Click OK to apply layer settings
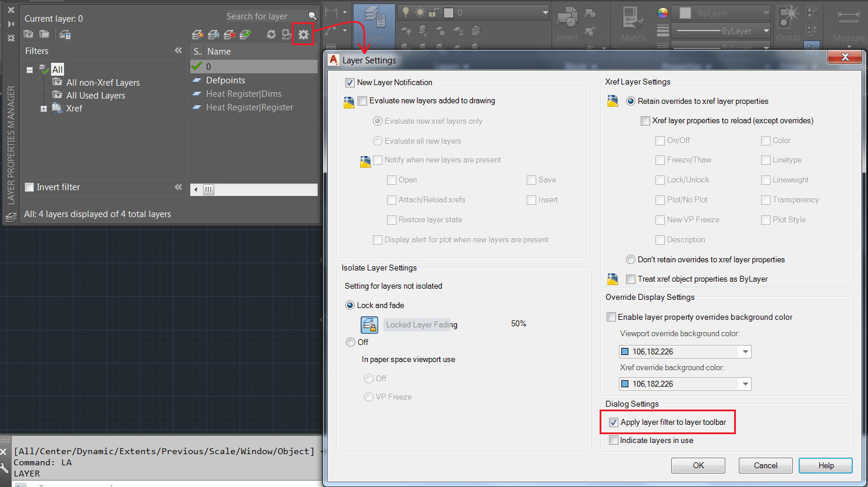 698,465
